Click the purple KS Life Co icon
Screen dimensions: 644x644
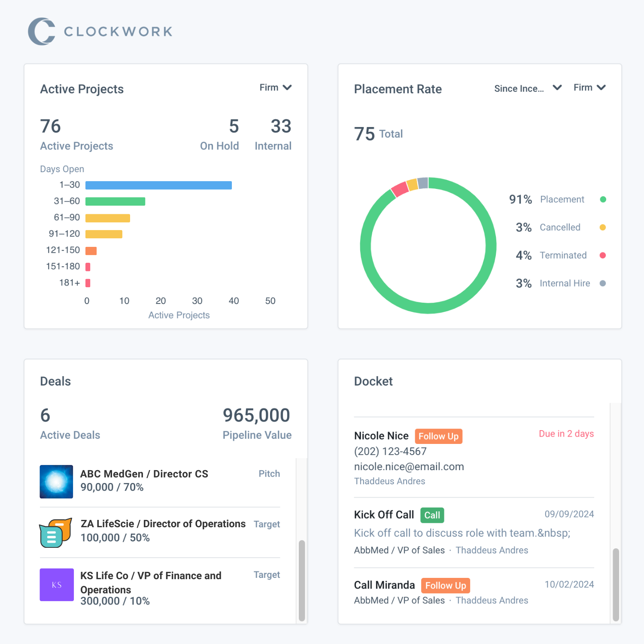click(x=56, y=584)
